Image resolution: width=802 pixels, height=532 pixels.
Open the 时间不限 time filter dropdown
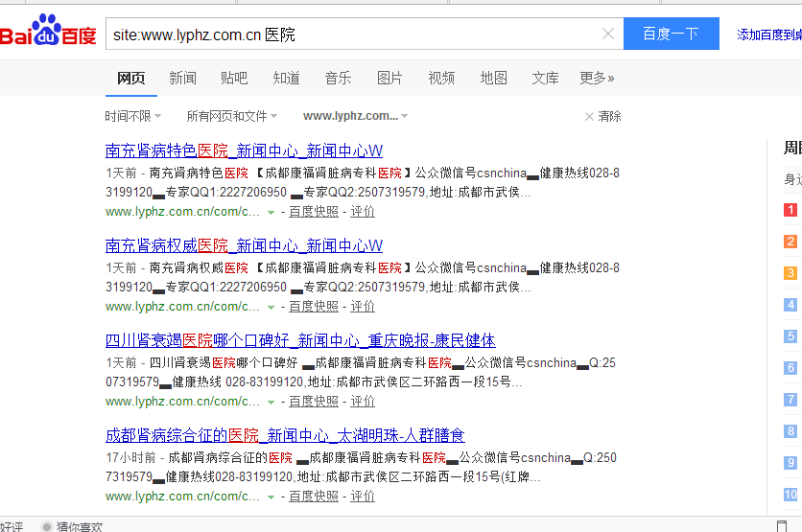pos(133,116)
